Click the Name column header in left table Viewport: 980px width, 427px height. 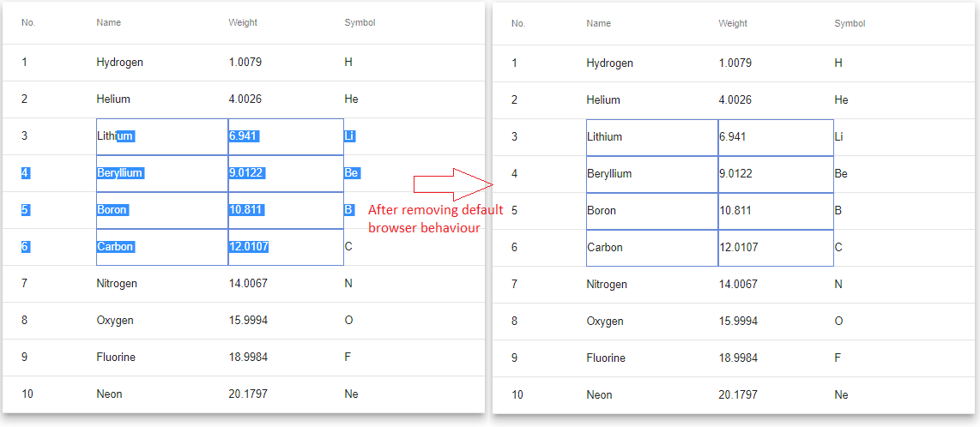click(x=109, y=22)
